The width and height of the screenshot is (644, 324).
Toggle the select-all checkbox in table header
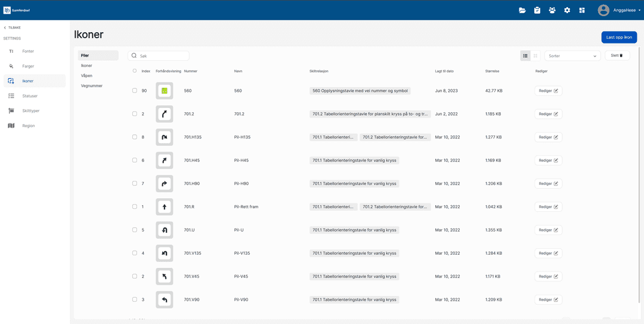point(135,71)
